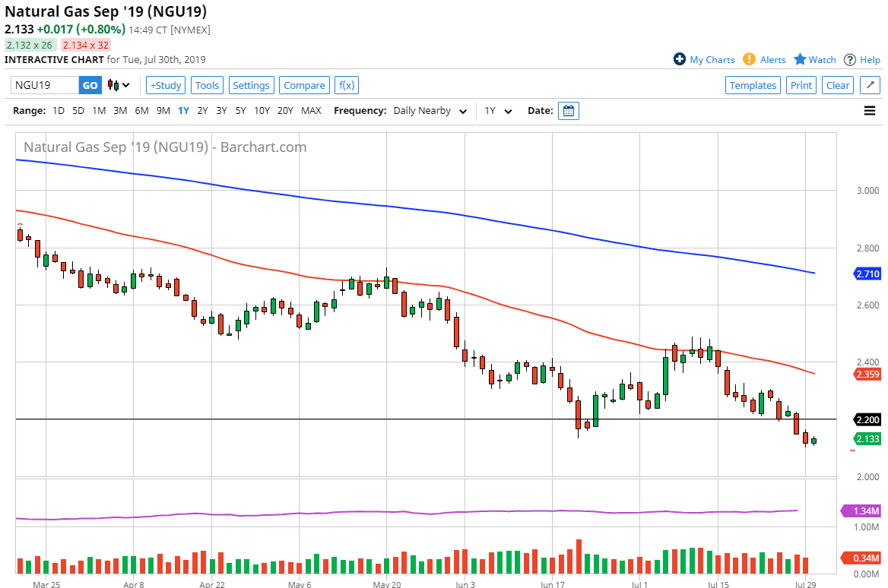Click the GO button
The height and width of the screenshot is (588, 888).
pos(90,85)
